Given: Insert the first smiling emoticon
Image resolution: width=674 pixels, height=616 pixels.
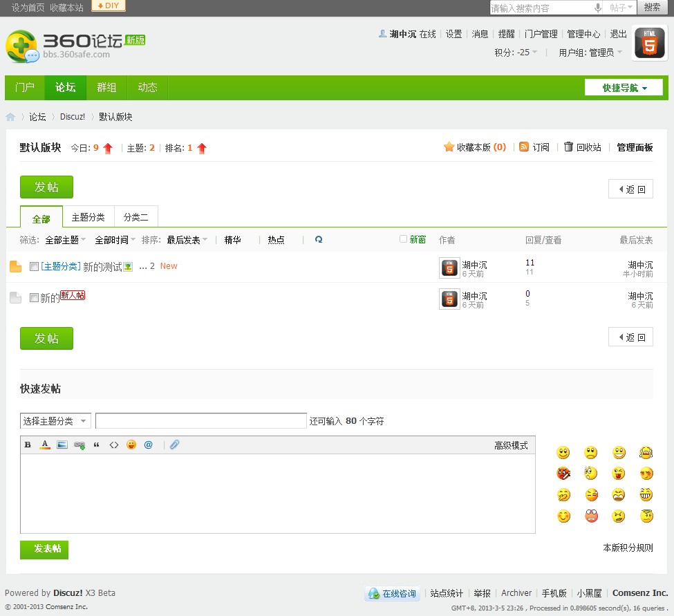Looking at the screenshot, I should point(563,452).
